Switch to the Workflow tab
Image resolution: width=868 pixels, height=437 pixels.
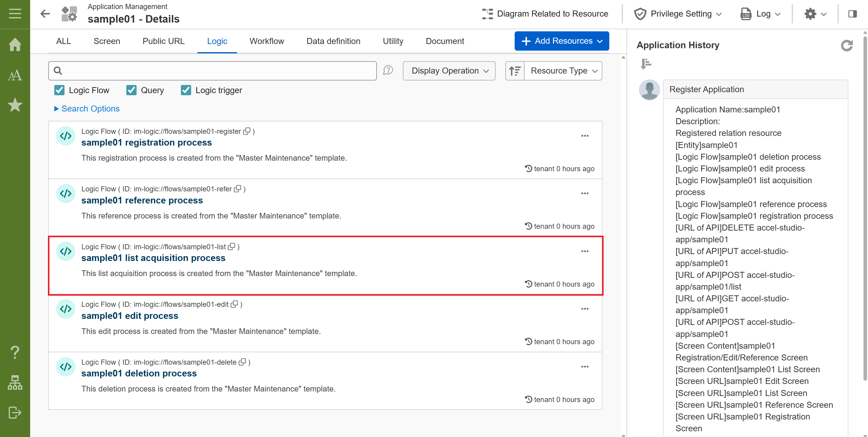267,41
